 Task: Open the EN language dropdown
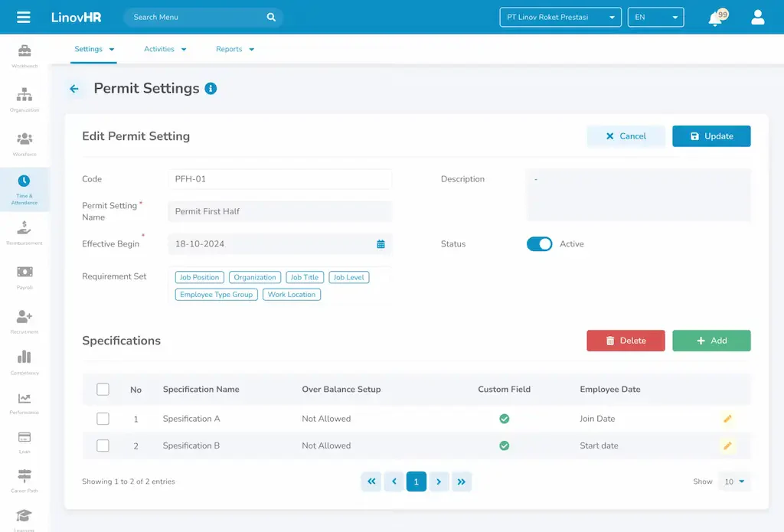655,17
